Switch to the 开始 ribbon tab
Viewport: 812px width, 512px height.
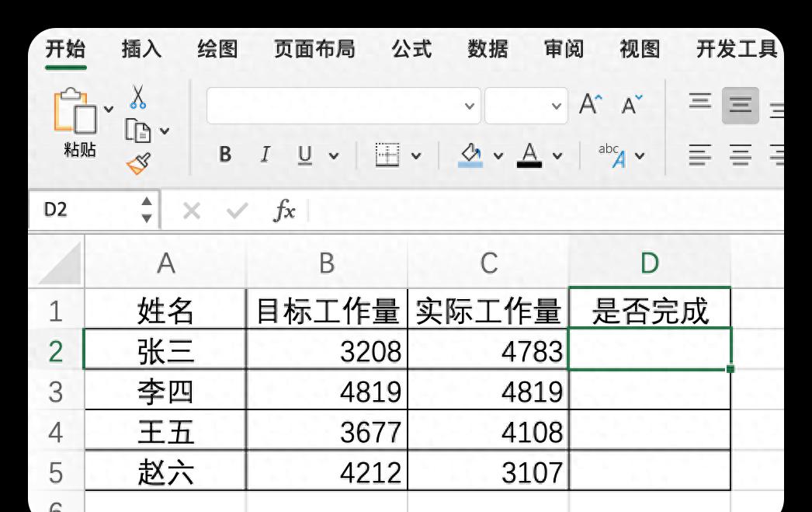click(65, 49)
